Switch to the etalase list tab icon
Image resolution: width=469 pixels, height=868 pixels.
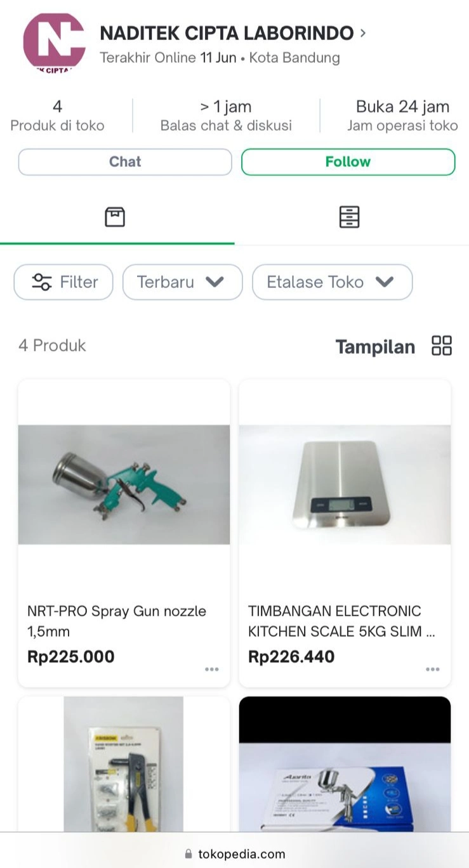click(x=349, y=217)
